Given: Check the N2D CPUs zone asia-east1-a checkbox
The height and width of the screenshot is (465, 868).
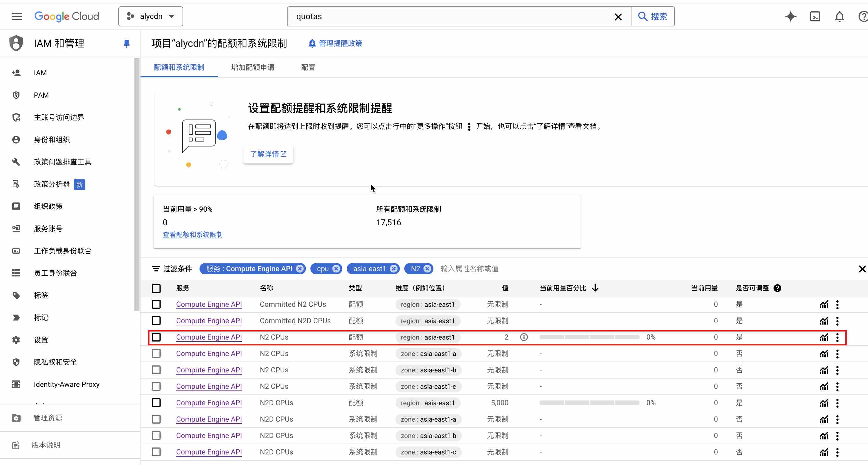Looking at the screenshot, I should tap(156, 419).
